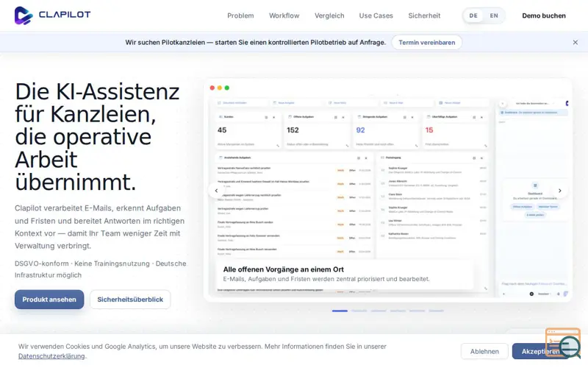Screen dimensions: 588x368
Task: Open the Problem navigation item
Action: [x=240, y=15]
